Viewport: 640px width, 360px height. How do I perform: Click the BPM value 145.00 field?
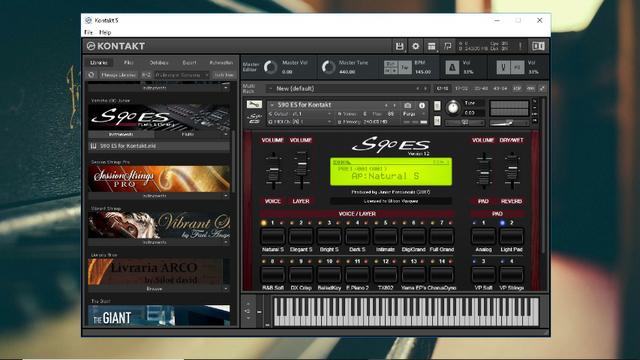click(423, 72)
